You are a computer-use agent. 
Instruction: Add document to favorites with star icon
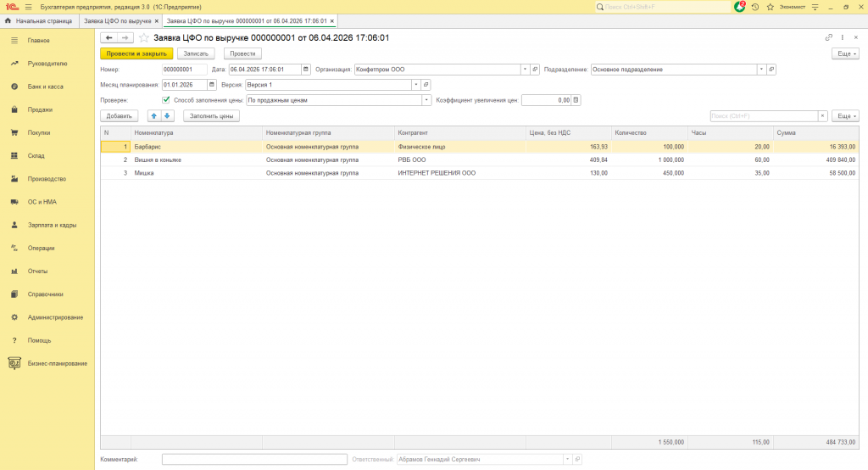144,37
